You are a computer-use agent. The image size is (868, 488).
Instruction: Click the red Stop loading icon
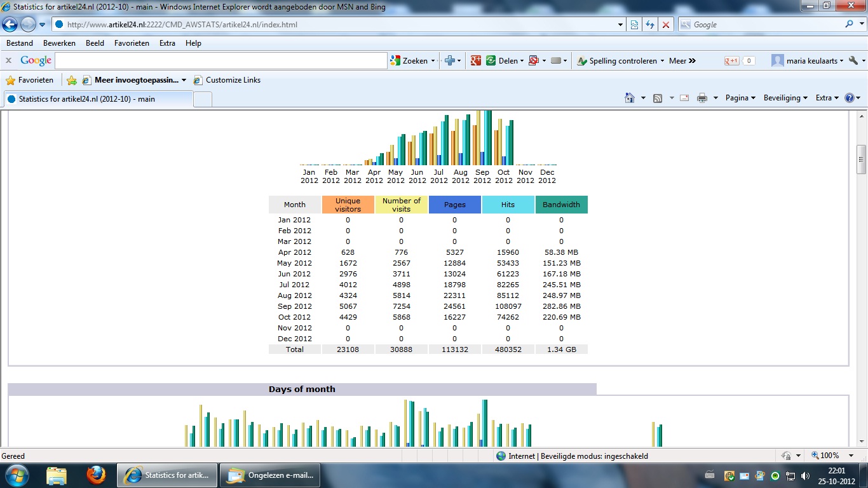click(x=665, y=25)
